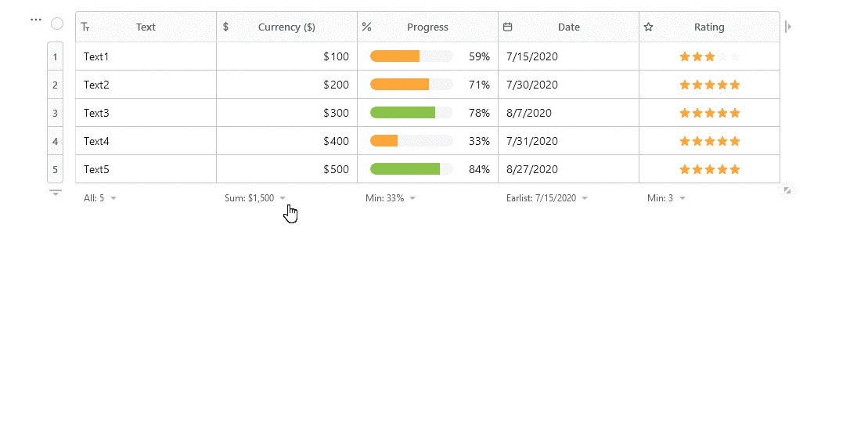Select the Currency ($) column header
The width and height of the screenshot is (868, 445).
click(286, 27)
